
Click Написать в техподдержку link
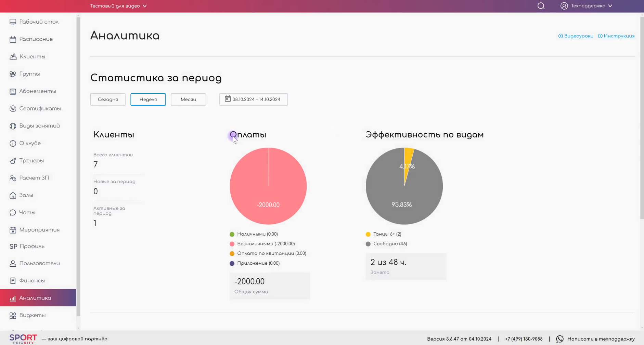[601, 339]
